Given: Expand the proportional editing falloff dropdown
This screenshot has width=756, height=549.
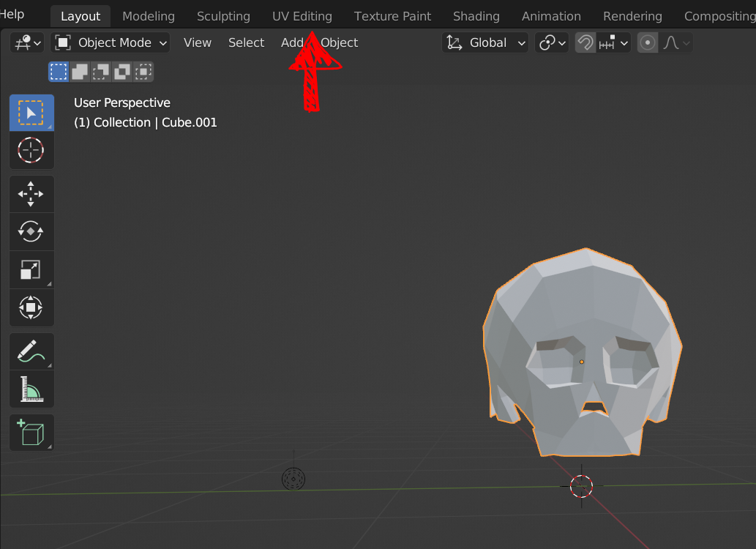Looking at the screenshot, I should tap(677, 42).
